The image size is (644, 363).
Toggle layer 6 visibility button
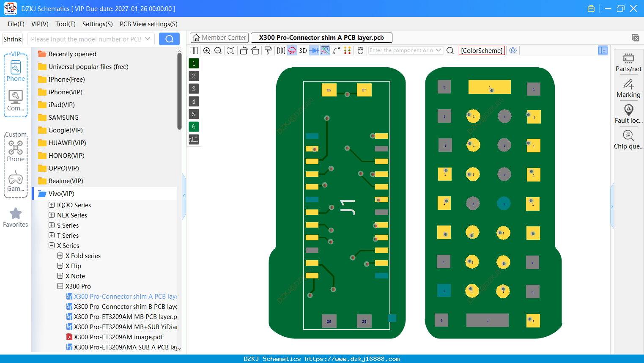point(194,126)
